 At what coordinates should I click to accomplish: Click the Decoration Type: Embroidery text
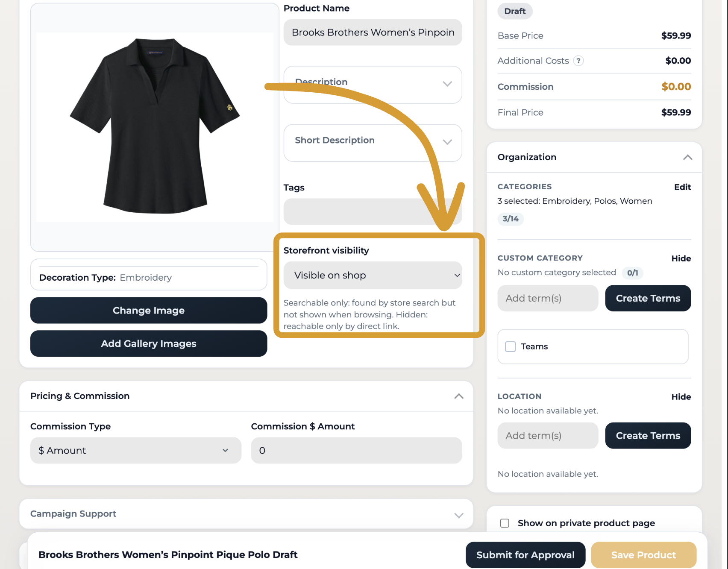105,278
